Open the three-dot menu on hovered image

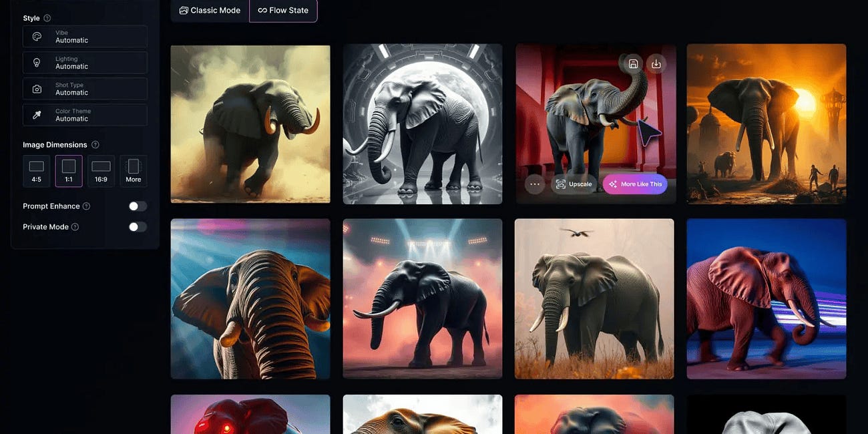tap(535, 184)
